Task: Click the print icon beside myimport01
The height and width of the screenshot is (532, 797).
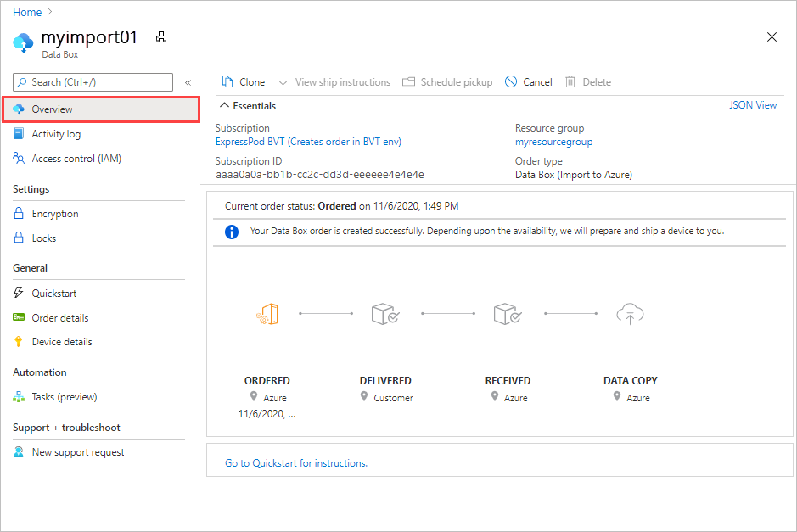Action: 161,37
